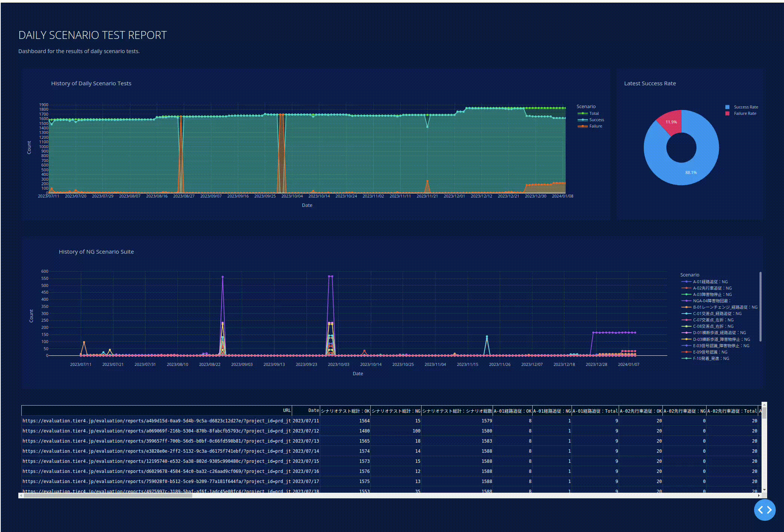The image size is (784, 532).
Task: Click the URL column header
Action: coord(287,410)
